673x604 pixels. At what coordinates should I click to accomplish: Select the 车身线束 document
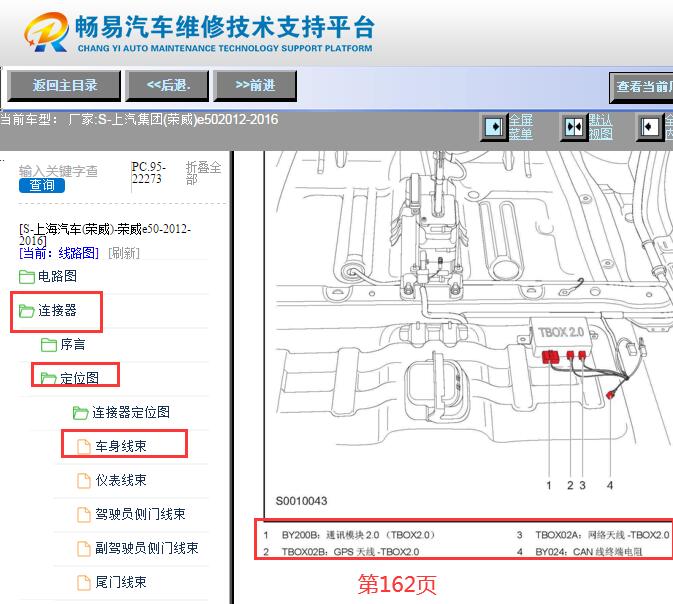click(121, 446)
